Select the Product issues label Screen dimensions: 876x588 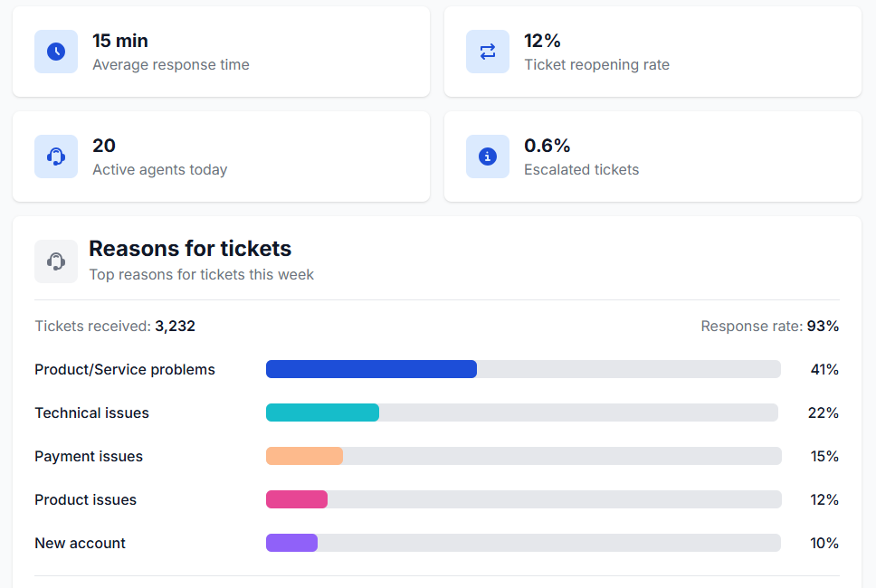pos(85,499)
